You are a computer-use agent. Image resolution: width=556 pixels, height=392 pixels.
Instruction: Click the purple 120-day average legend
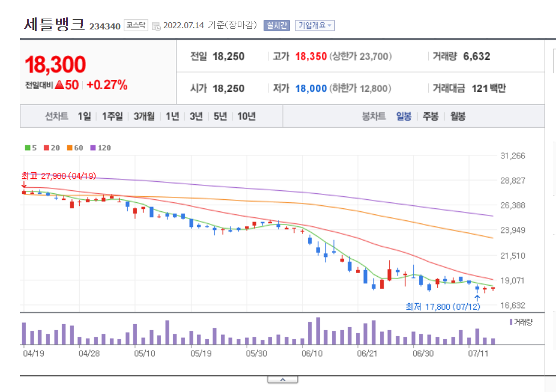(x=101, y=148)
